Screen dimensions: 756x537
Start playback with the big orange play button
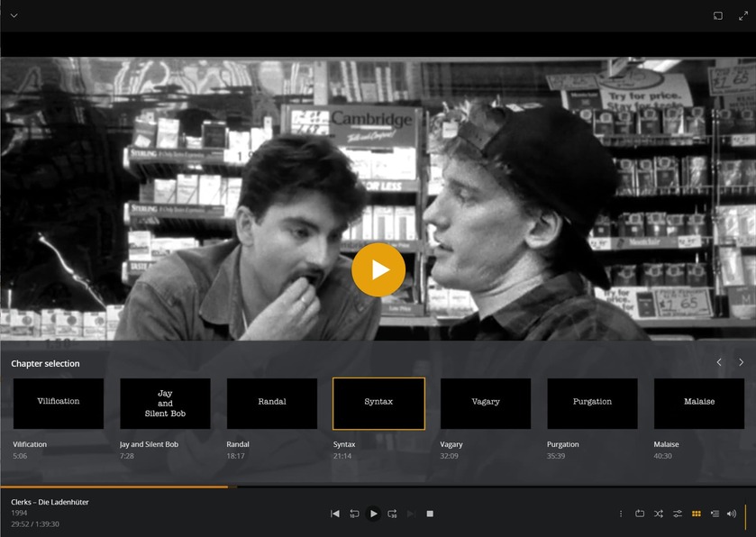pos(378,270)
